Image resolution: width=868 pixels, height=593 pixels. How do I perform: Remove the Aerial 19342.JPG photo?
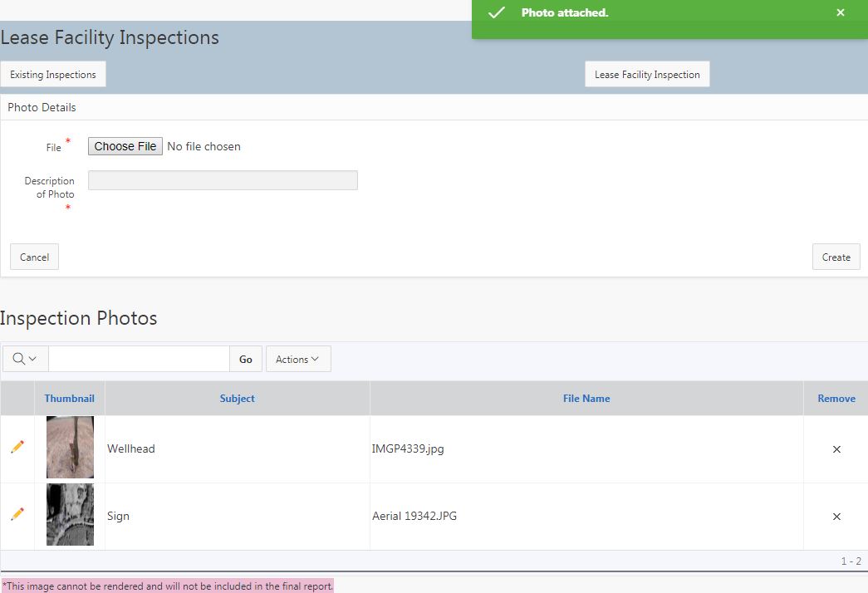[x=836, y=517]
